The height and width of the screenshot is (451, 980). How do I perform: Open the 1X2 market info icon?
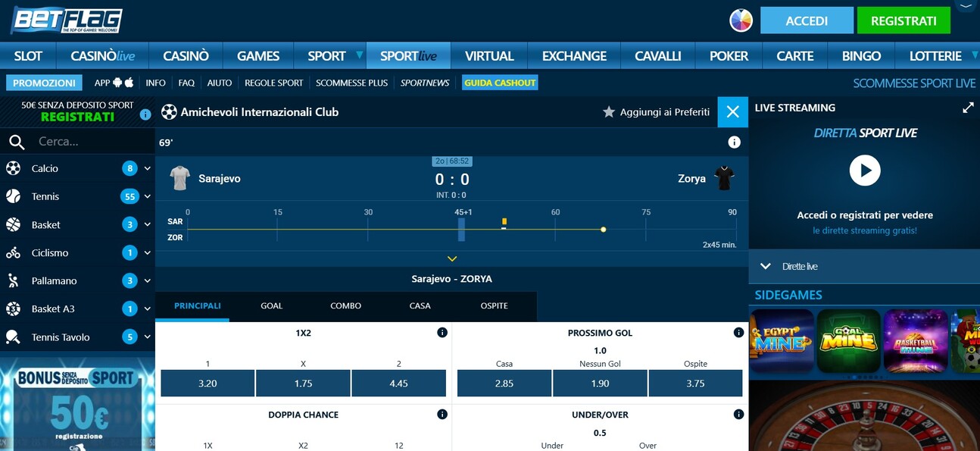coord(442,333)
